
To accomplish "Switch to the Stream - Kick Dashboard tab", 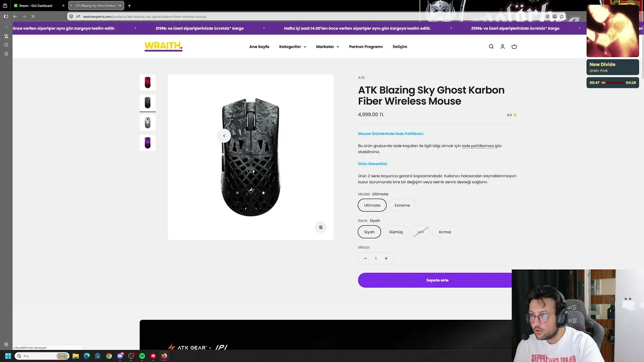I will point(38,6).
